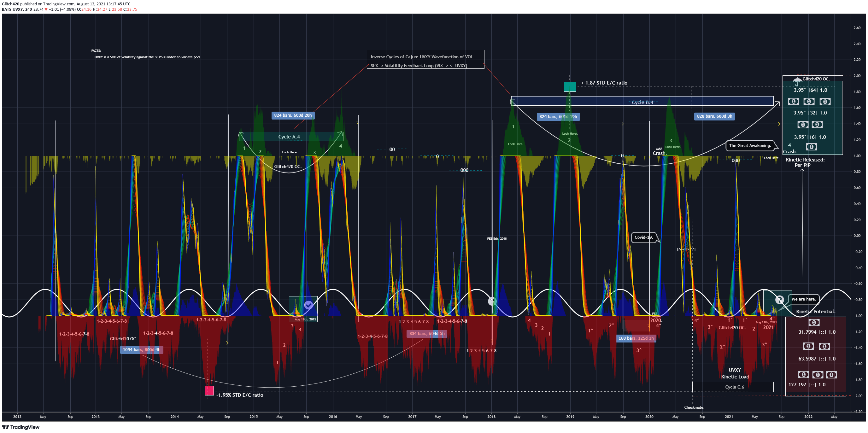Click the '824 bars, 600d 20h' label
The image size is (868, 433).
[293, 115]
